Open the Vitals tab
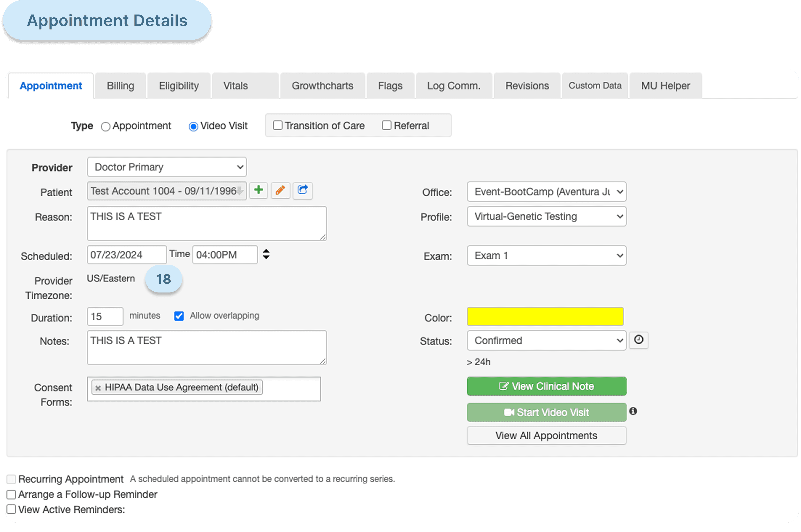The width and height of the screenshot is (801, 532). click(236, 86)
